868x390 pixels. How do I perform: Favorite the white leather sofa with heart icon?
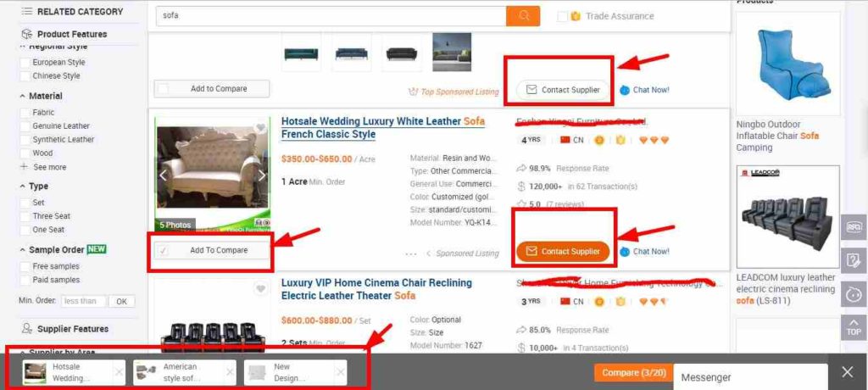pos(261,128)
